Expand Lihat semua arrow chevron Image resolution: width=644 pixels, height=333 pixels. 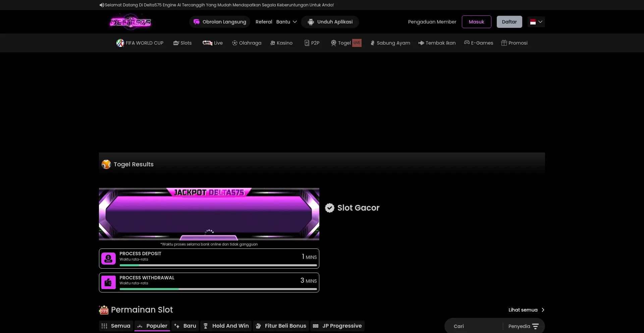[543, 310]
